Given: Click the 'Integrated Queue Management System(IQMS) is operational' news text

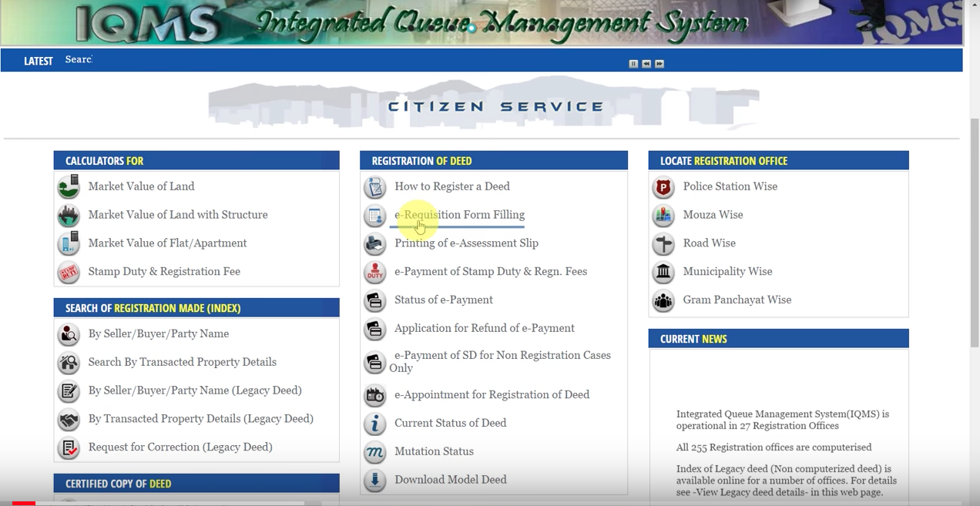Looking at the screenshot, I should click(783, 420).
